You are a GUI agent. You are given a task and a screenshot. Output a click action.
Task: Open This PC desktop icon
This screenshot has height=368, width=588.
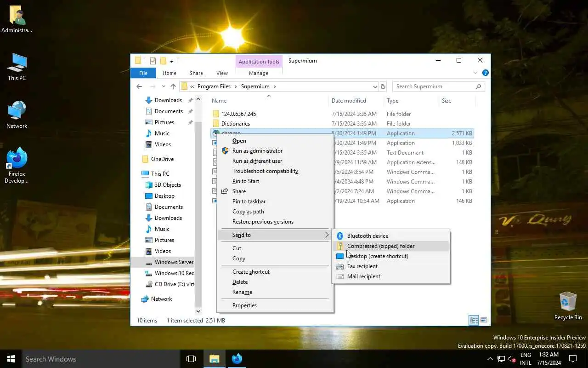tap(17, 68)
